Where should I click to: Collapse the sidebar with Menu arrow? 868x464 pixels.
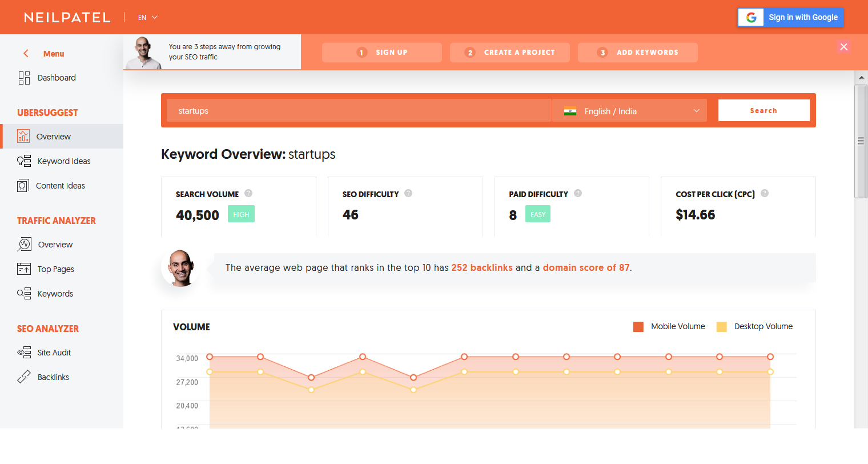click(26, 54)
